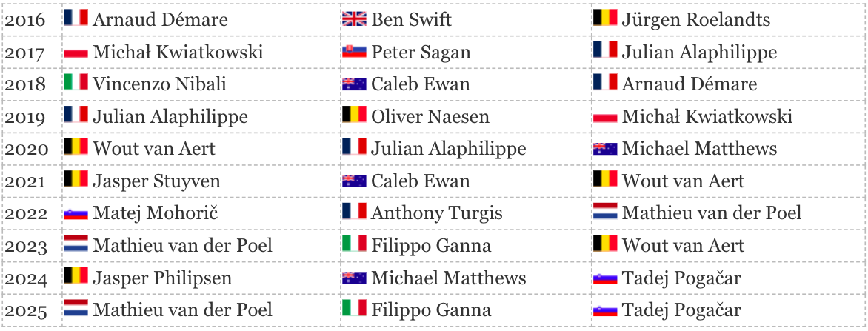
Task: Click Filippo Ganna in the 2025 row
Action: point(430,310)
